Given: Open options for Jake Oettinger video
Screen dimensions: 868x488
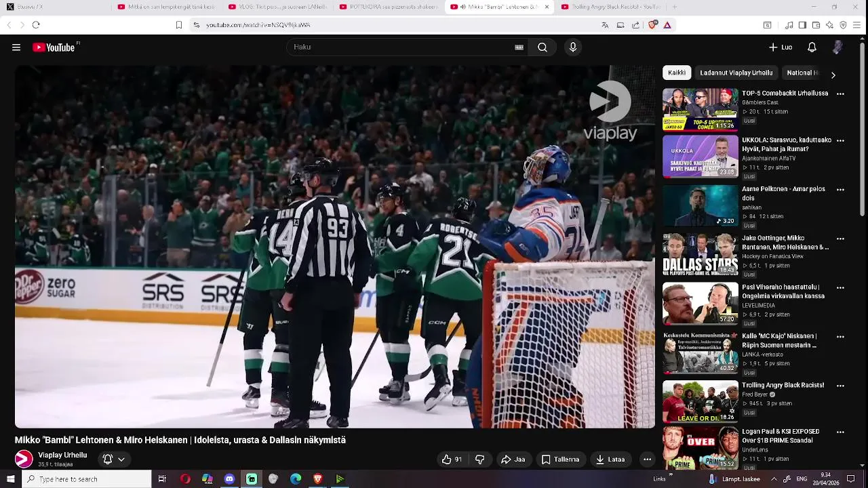Looking at the screenshot, I should [x=840, y=239].
